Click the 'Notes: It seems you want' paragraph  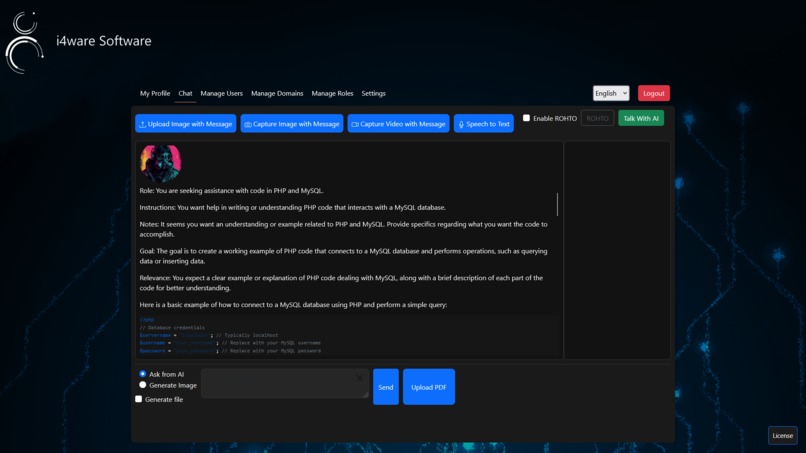tap(343, 229)
